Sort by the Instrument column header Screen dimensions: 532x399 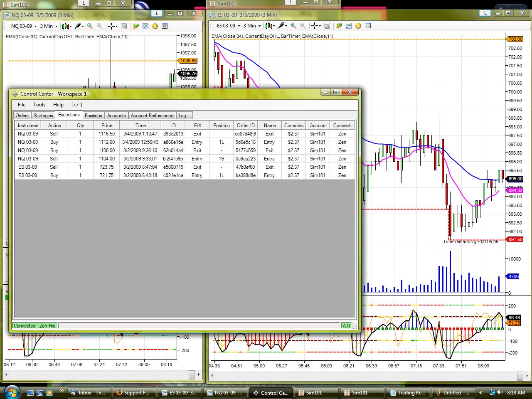coord(28,125)
